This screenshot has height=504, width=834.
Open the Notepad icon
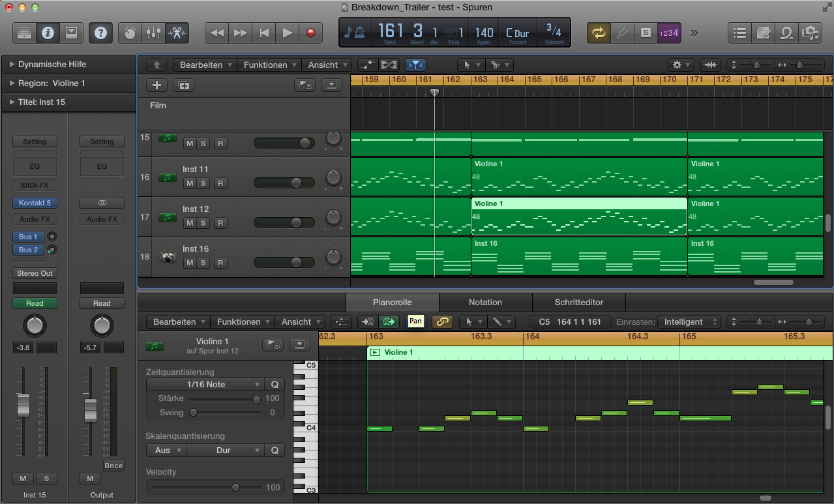tap(763, 33)
